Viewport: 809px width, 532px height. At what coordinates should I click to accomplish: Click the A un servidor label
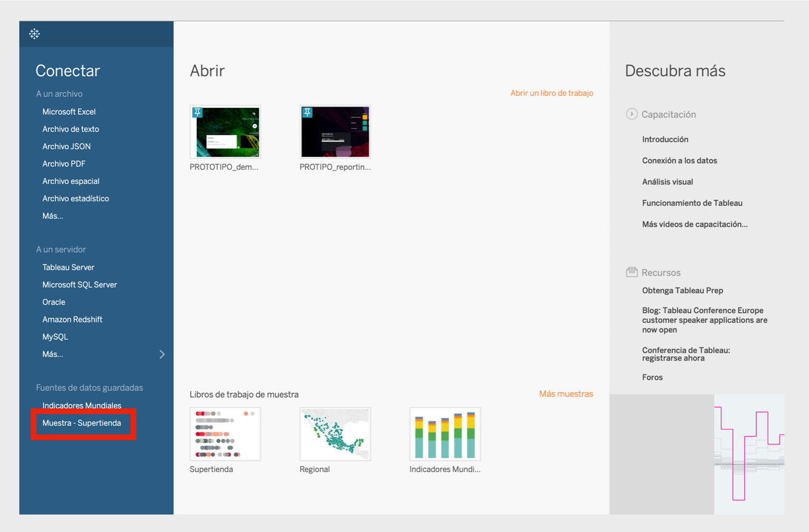tap(61, 249)
